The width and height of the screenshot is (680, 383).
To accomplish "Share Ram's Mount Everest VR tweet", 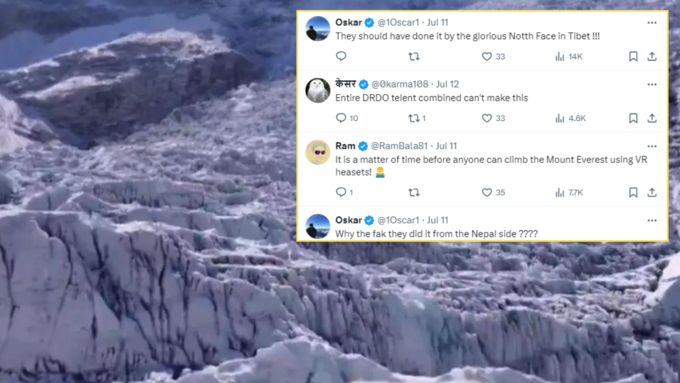I will click(x=652, y=192).
